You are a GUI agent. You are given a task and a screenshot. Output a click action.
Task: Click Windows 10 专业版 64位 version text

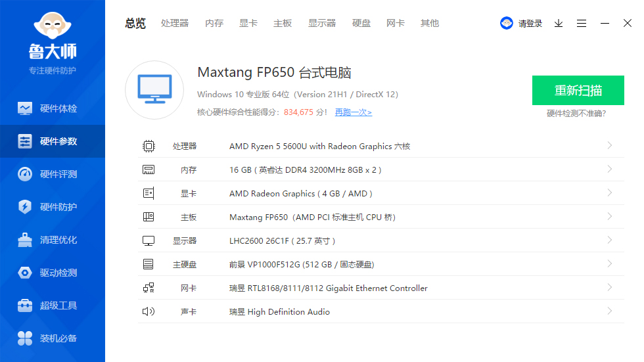click(x=297, y=95)
